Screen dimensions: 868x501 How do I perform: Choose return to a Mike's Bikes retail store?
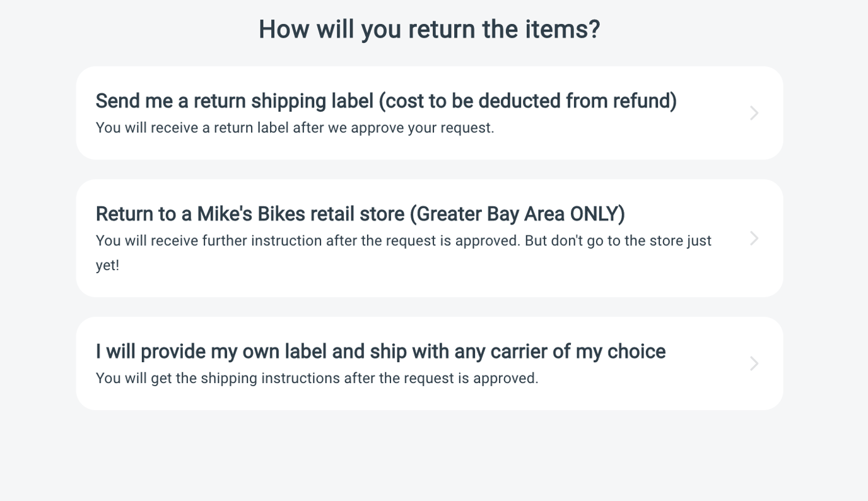coord(360,214)
